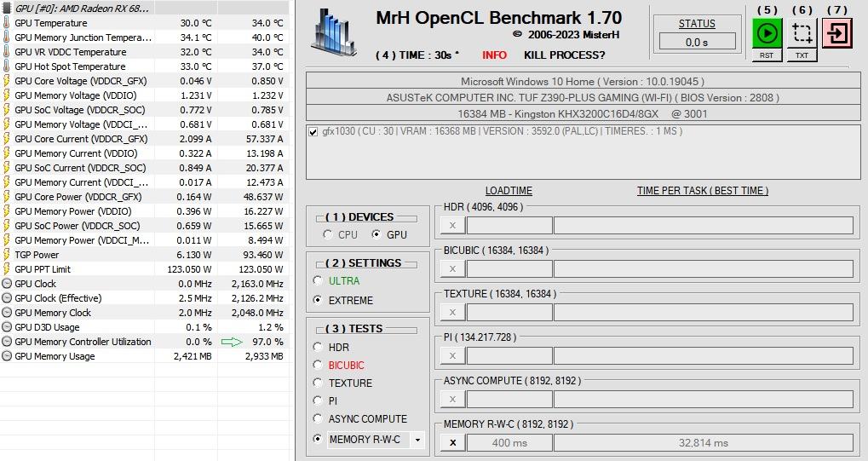Click thermometer icon beside GPU VR VDDC Temperature
Viewport: 868px width, 461px height.
pyautogui.click(x=7, y=51)
